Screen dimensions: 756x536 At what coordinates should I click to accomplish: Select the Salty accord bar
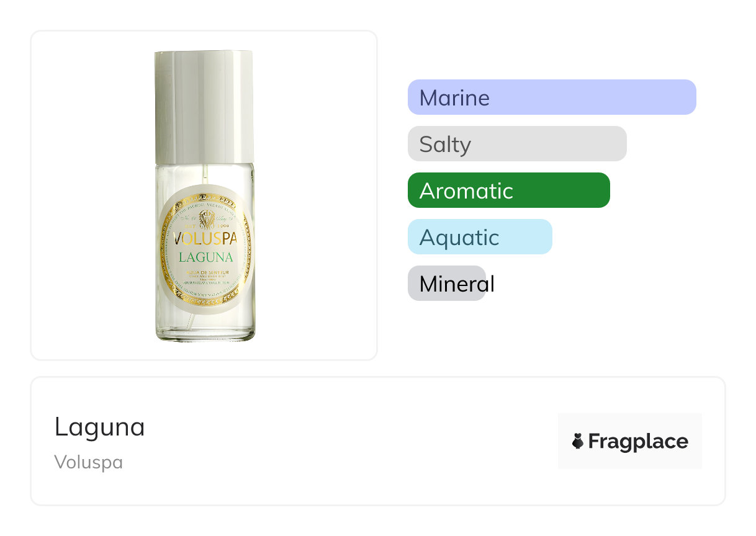516,144
